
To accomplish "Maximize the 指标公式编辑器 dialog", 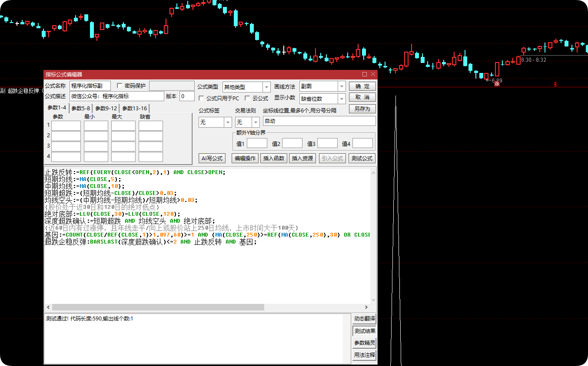I will click(365, 74).
